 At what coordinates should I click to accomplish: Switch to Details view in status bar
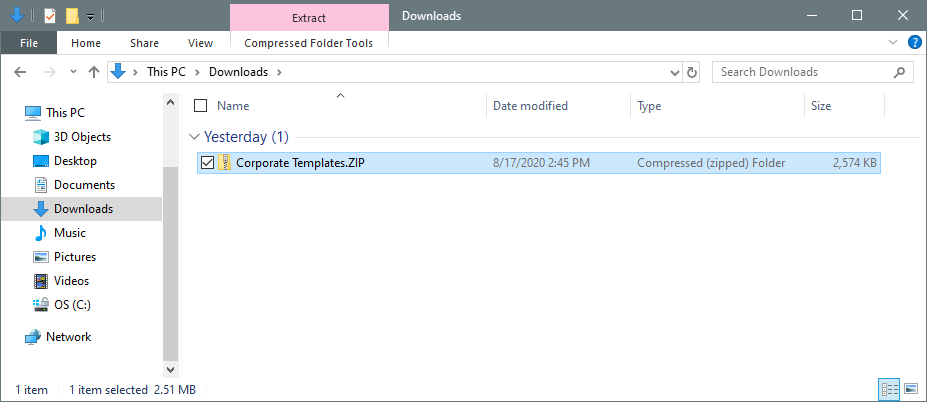pyautogui.click(x=890, y=389)
